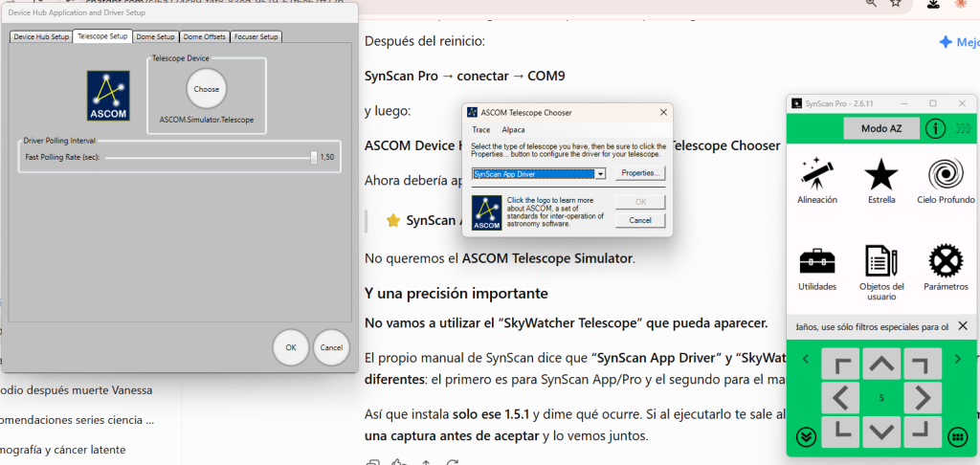The height and width of the screenshot is (465, 980).
Task: Slew the mount down with the down arrow
Action: [881, 432]
